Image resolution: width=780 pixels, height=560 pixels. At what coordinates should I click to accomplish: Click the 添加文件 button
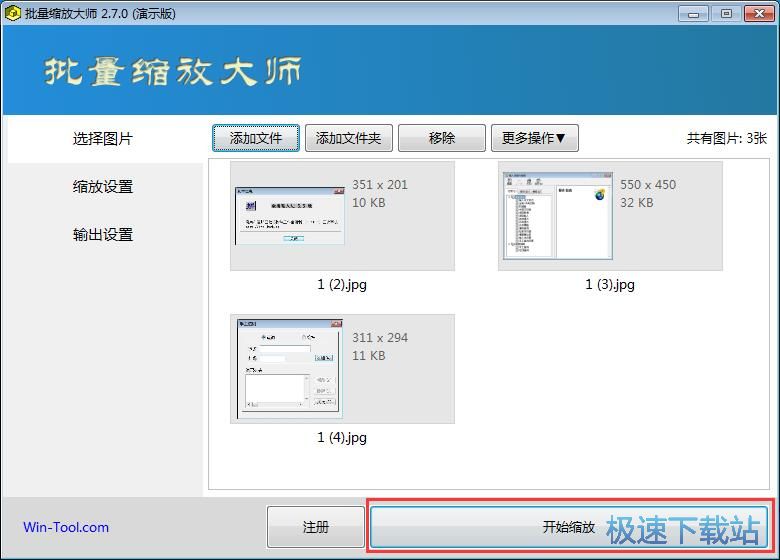tap(256, 138)
